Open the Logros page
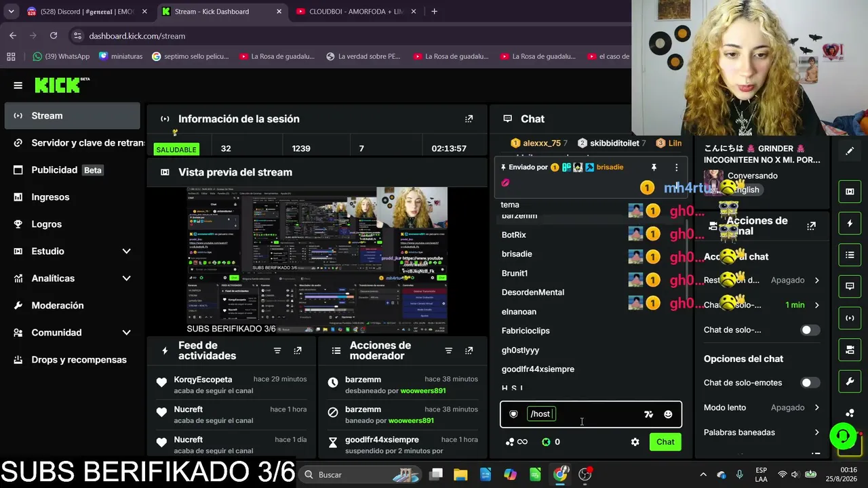Screen dimensions: 868x488 pos(72,224)
